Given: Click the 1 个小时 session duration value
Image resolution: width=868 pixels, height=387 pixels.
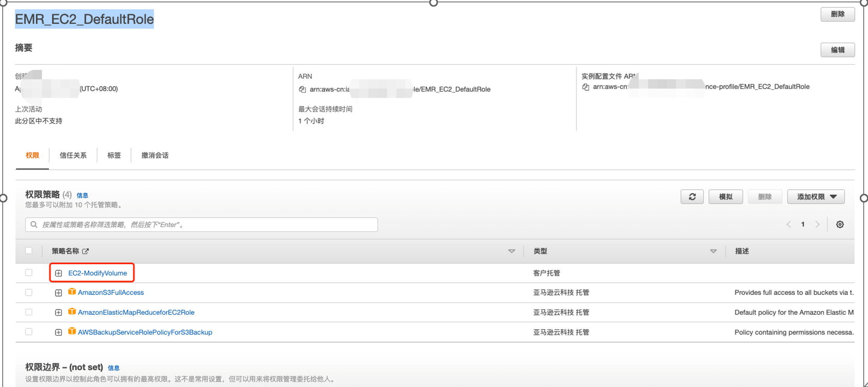Looking at the screenshot, I should (x=311, y=121).
